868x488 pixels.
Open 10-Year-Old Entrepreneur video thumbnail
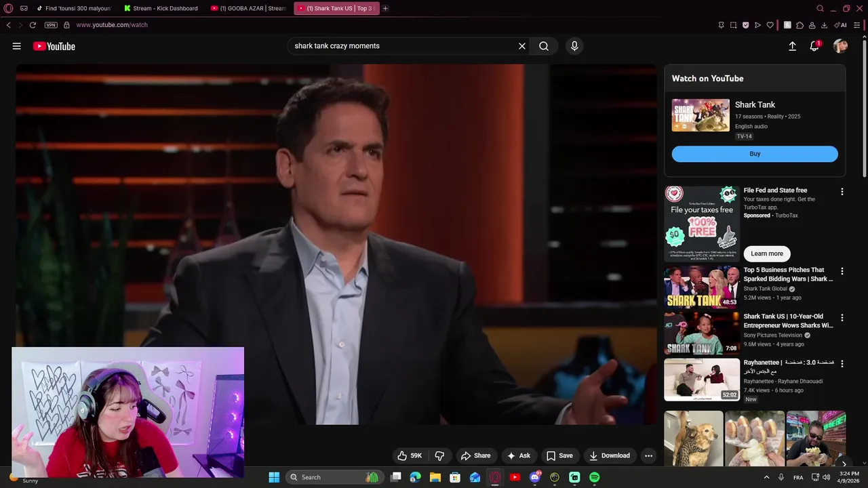pyautogui.click(x=702, y=333)
